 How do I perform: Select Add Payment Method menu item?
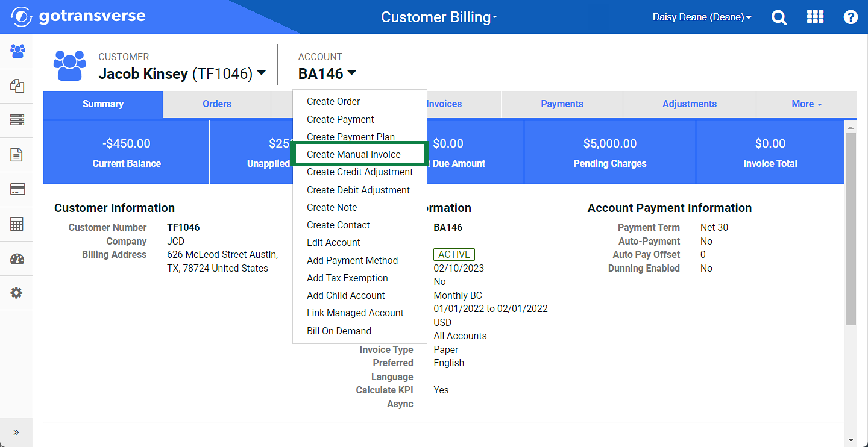(359, 260)
